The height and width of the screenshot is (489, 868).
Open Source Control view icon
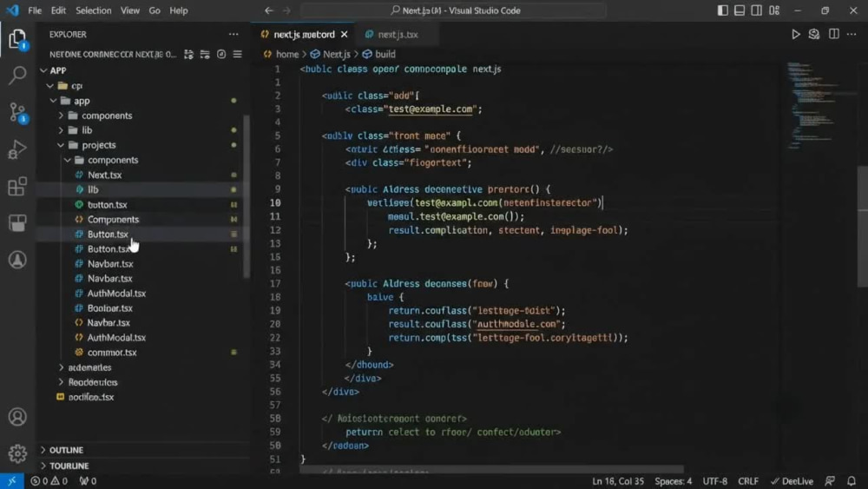(x=17, y=112)
